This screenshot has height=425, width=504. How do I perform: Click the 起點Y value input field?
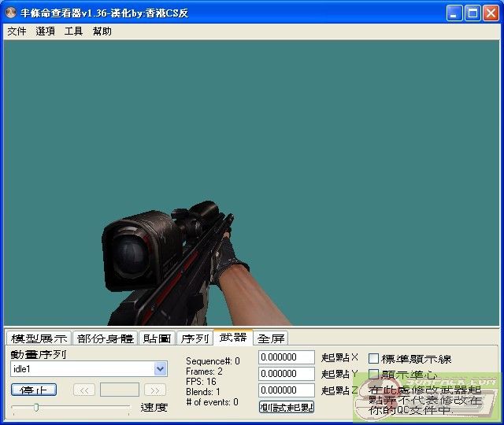[x=286, y=374]
